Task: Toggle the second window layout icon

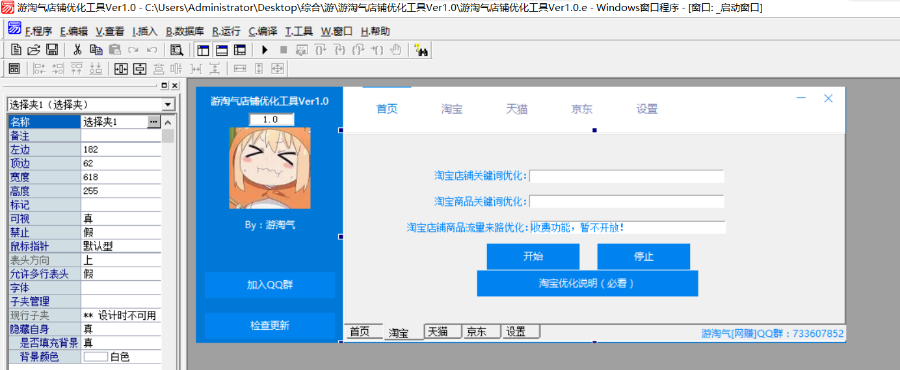Action: click(222, 50)
